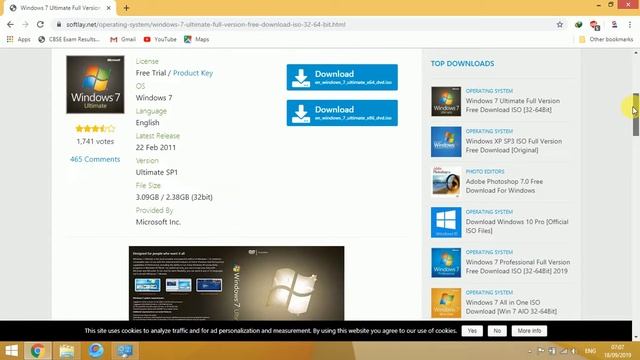Accept cookies with the Yes button
The width and height of the screenshot is (640, 360).
point(472,331)
